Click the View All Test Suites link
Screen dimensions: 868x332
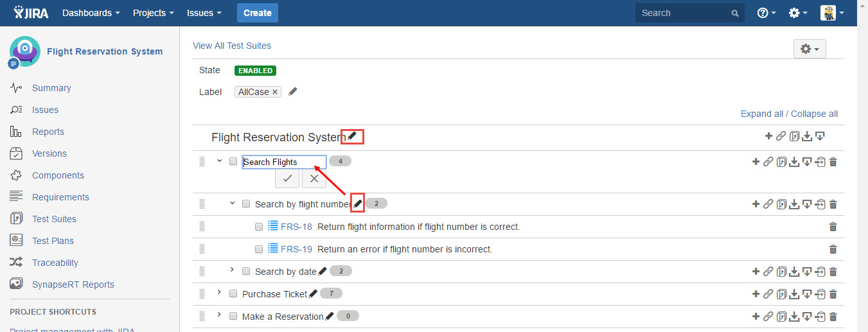[232, 46]
